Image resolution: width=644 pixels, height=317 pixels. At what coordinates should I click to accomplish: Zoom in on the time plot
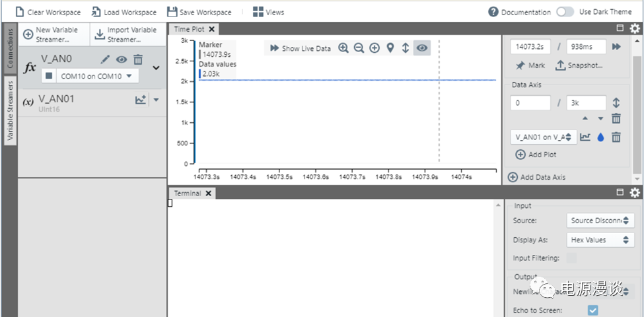pos(343,48)
